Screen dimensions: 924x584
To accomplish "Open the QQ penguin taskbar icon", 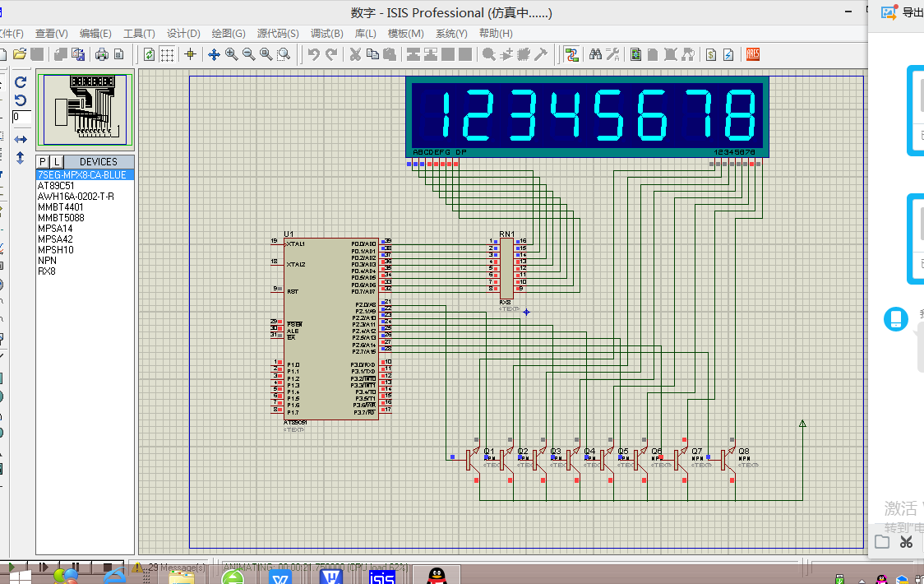I will (x=437, y=576).
